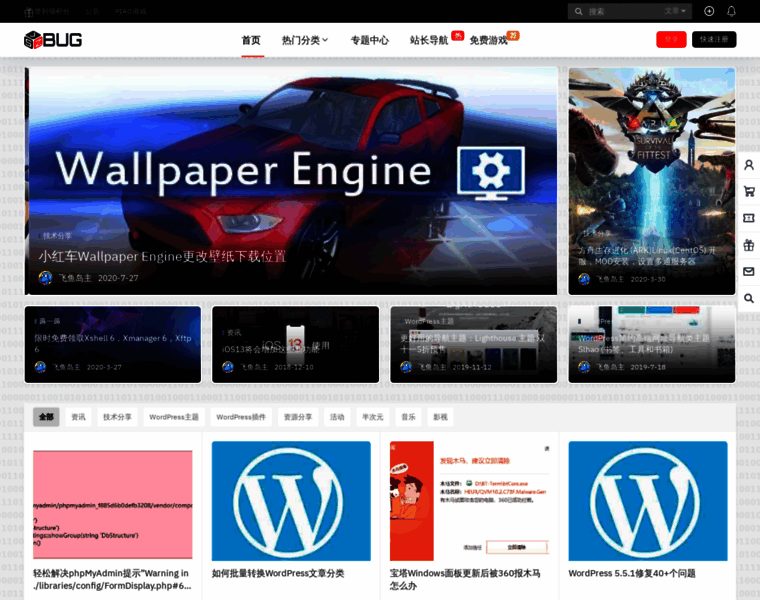Select the WordPress插件 category tab
Screen dimensions: 760x600
(x=241, y=417)
